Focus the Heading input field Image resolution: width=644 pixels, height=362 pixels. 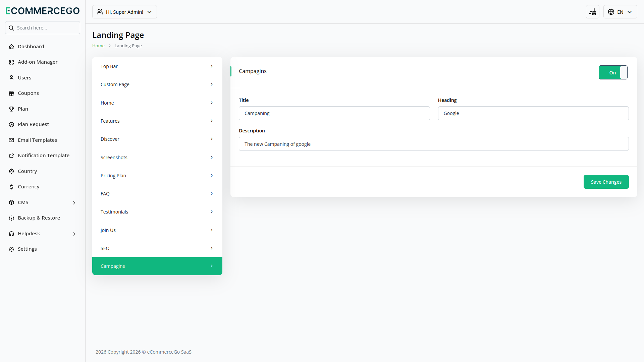533,113
